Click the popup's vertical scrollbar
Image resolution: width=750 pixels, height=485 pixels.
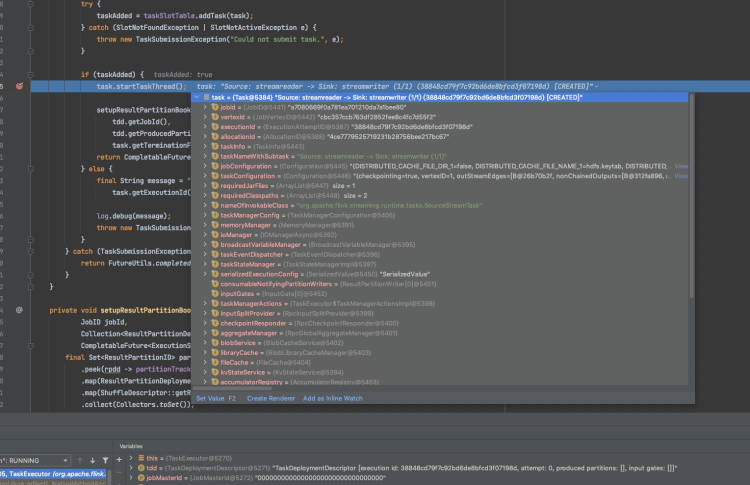691,196
